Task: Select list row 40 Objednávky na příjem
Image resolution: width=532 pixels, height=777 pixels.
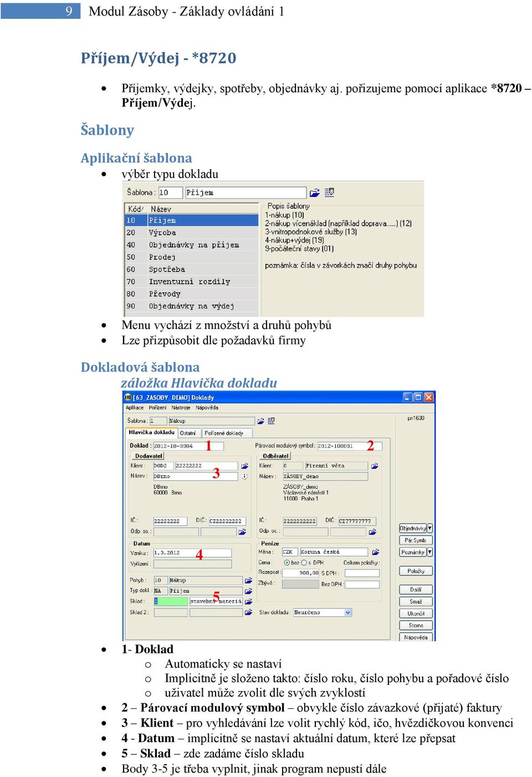Action: [192, 245]
